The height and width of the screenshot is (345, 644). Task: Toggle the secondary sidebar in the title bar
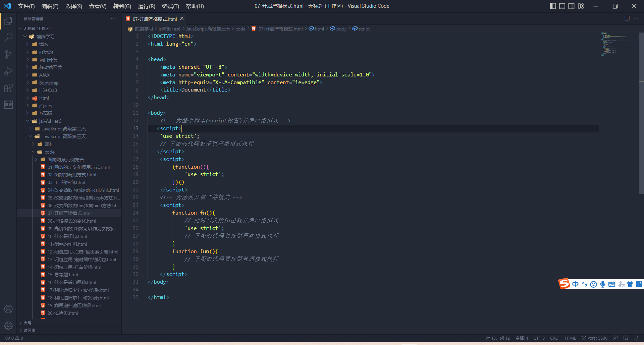point(571,6)
